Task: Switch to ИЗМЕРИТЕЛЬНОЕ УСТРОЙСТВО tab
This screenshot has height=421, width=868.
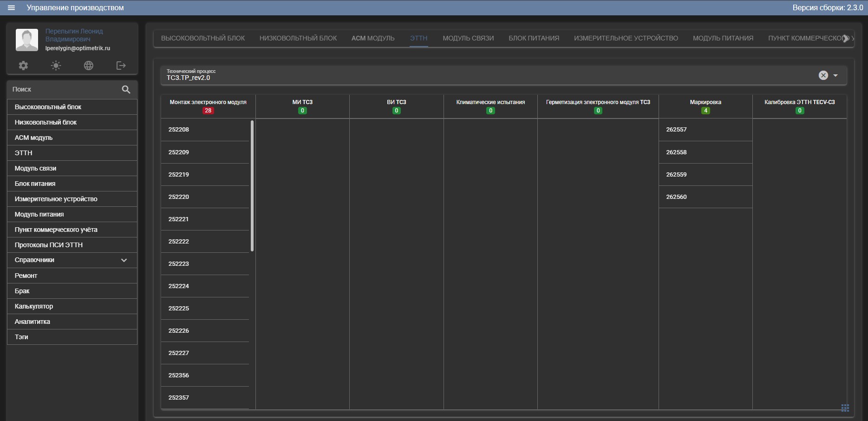Action: 626,38
